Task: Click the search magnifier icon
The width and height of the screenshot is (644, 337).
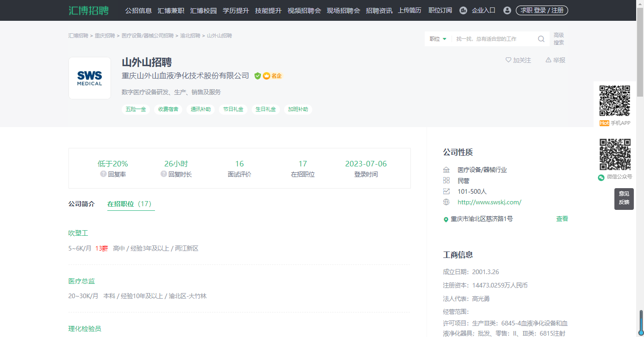Action: point(541,39)
